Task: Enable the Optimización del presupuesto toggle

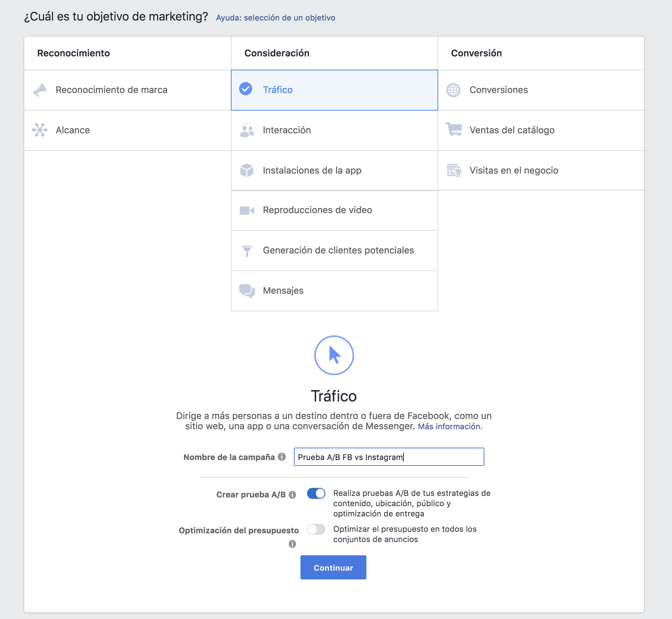Action: 316,529
